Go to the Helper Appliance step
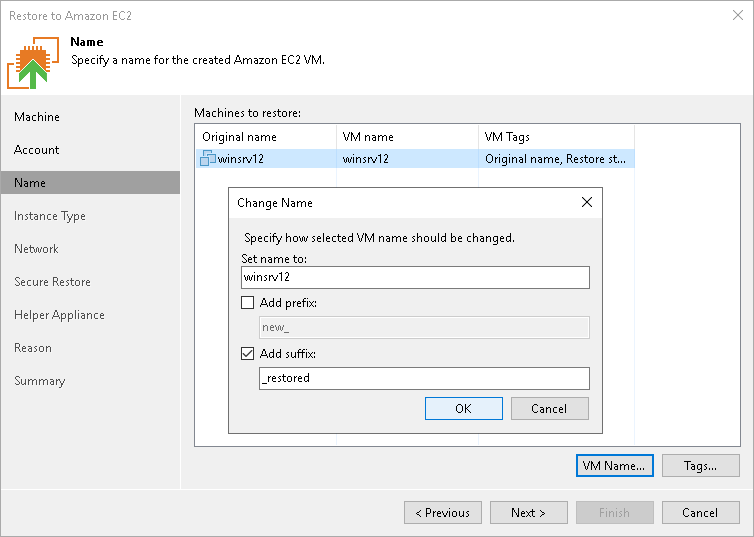 (59, 315)
